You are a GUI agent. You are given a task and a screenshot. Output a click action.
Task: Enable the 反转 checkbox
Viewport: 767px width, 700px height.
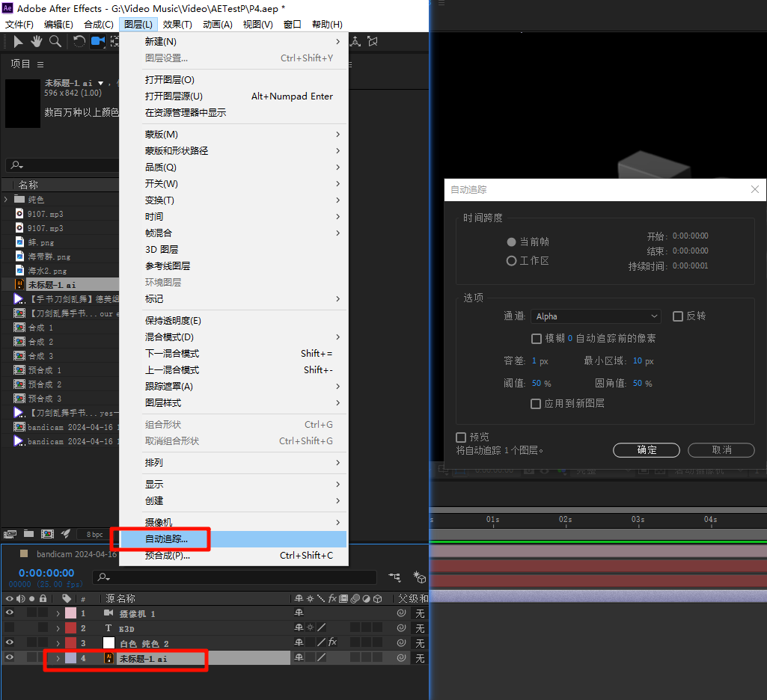point(678,316)
